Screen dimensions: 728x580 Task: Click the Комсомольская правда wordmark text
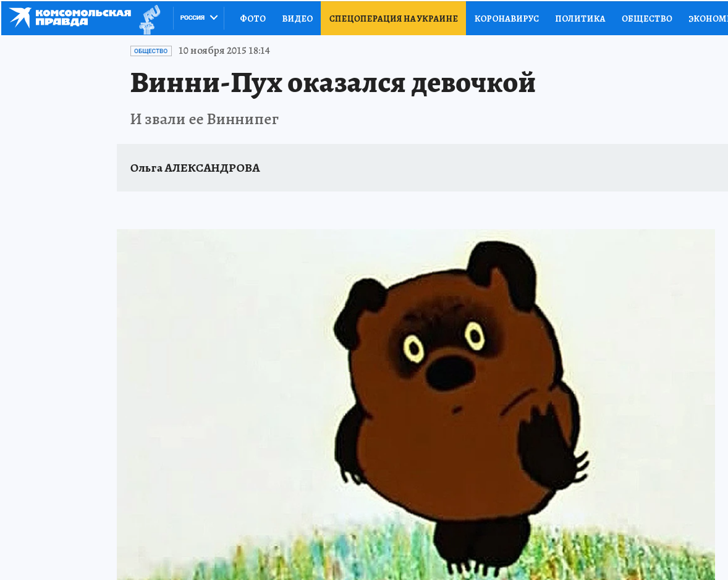[83, 18]
